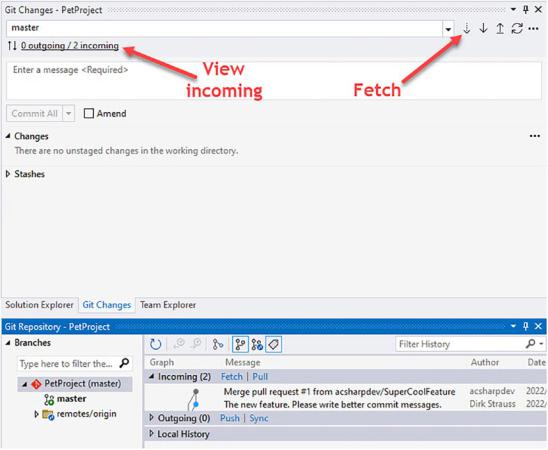Click the Author column header
Viewport: 548px width, 450px height.
point(485,362)
